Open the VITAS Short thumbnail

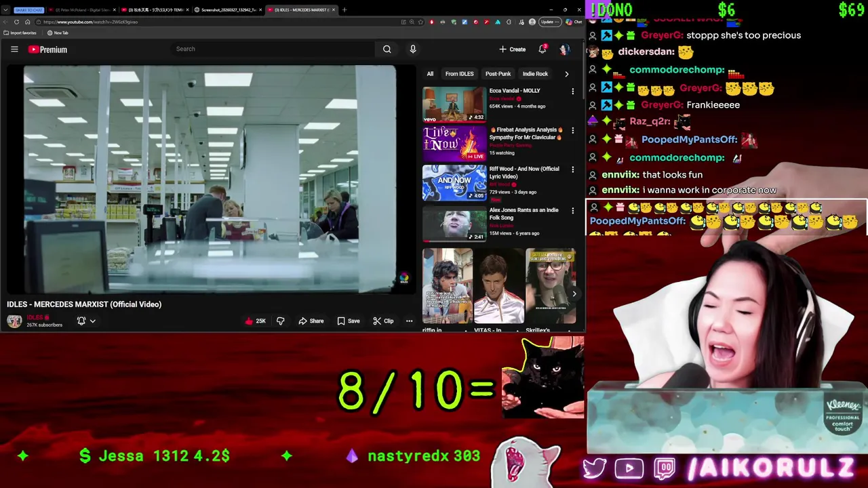(x=498, y=286)
